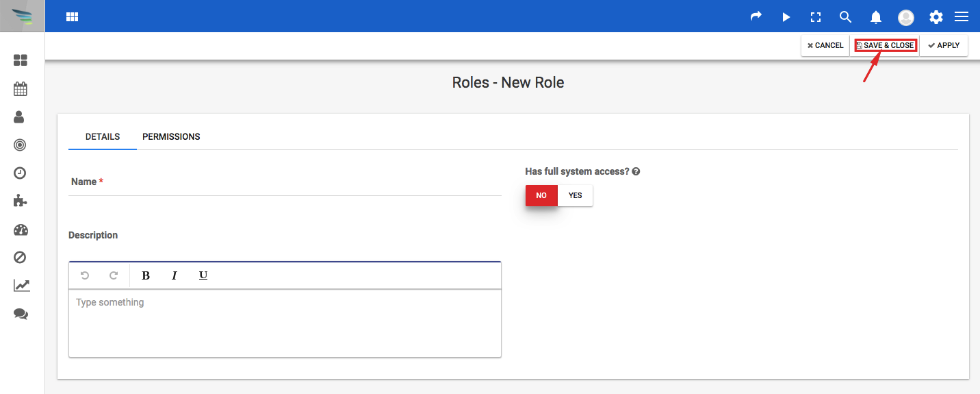Click the clock icon in sidebar
The width and height of the screenshot is (980, 394).
(x=20, y=173)
